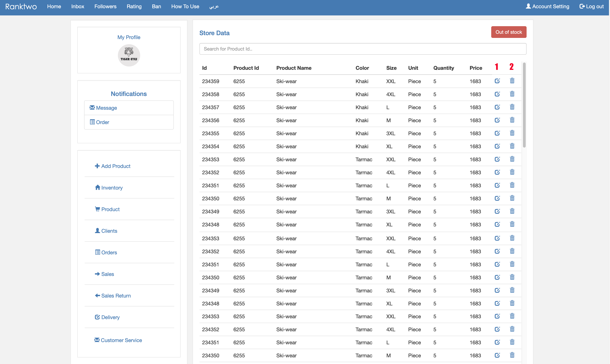
Task: Click the Product Id column header
Action: 246,68
